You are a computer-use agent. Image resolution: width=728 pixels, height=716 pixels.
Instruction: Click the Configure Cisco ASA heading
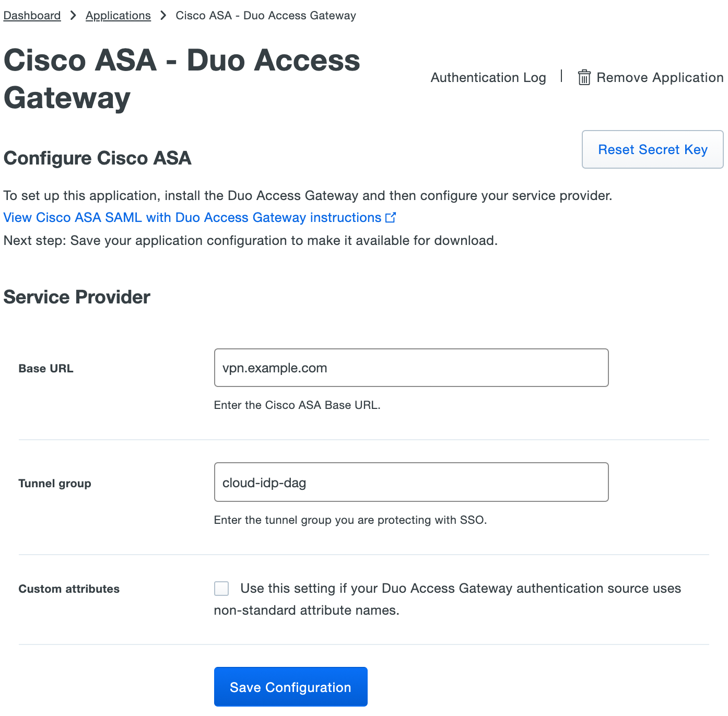(x=97, y=158)
